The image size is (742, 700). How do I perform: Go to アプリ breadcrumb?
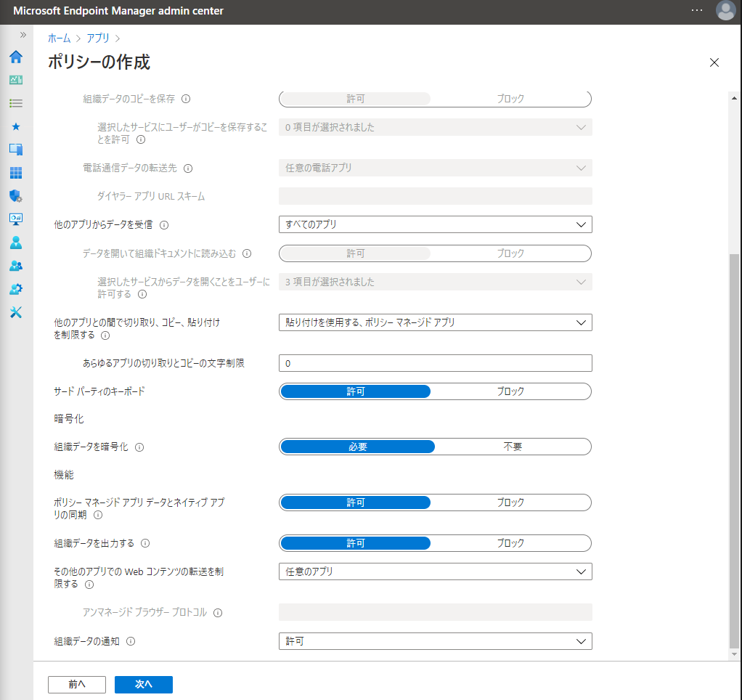pyautogui.click(x=98, y=38)
